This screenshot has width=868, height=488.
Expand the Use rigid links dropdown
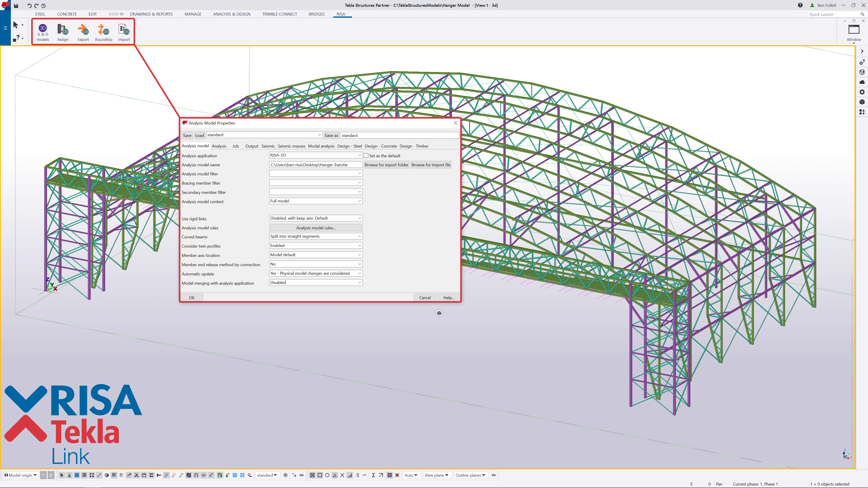click(x=316, y=218)
